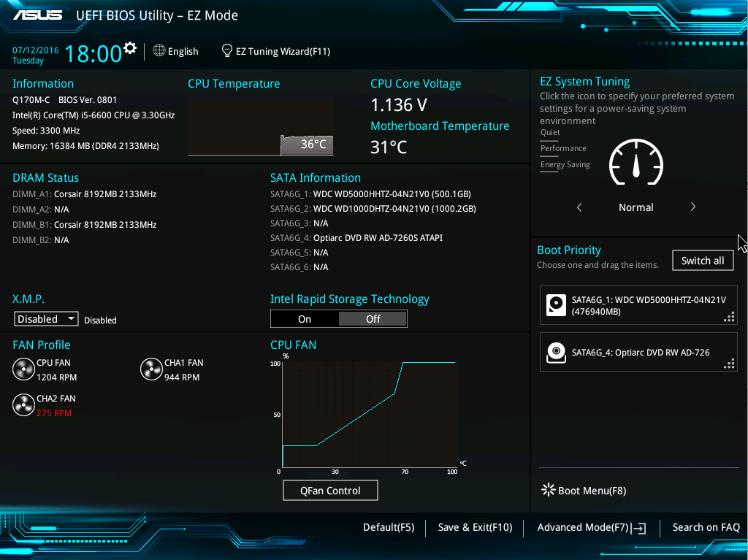
Task: Click the Advanced Mode exit arrow icon
Action: coord(638,528)
